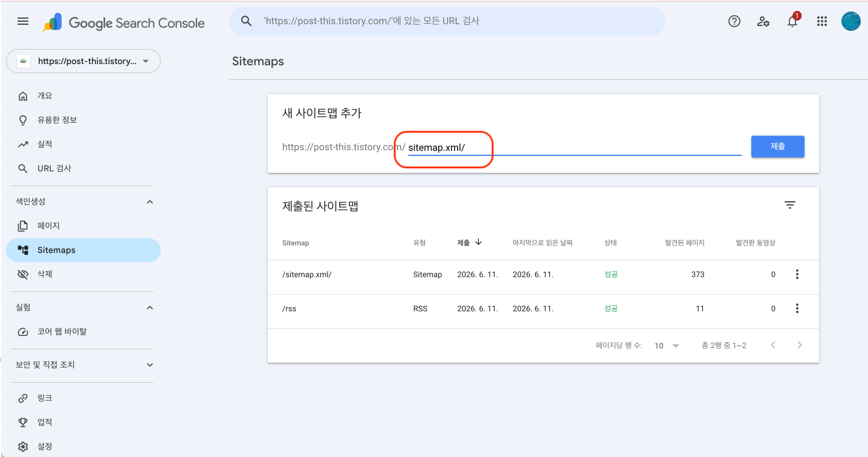Open the account profile avatar
Screen dimensions: 868x457
click(x=850, y=21)
